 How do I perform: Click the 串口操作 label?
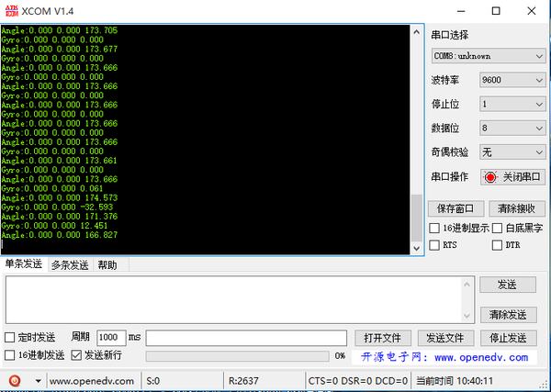tap(450, 176)
